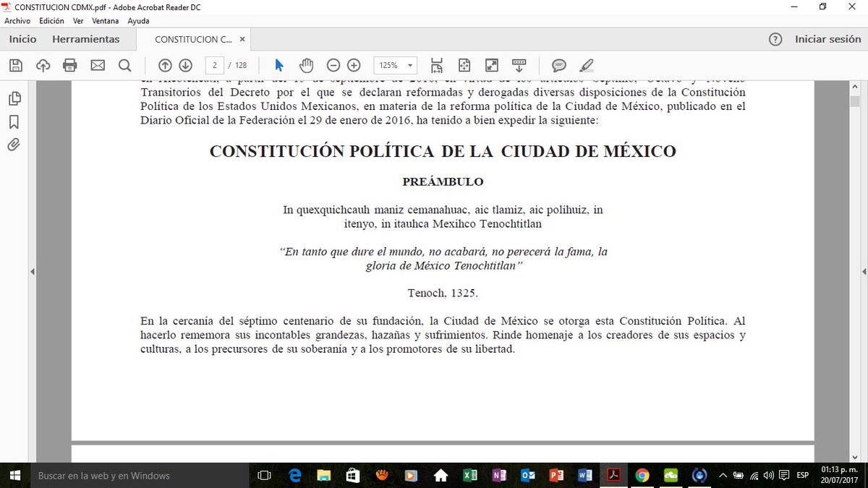Click the PREÁMBULO heading text

[443, 181]
